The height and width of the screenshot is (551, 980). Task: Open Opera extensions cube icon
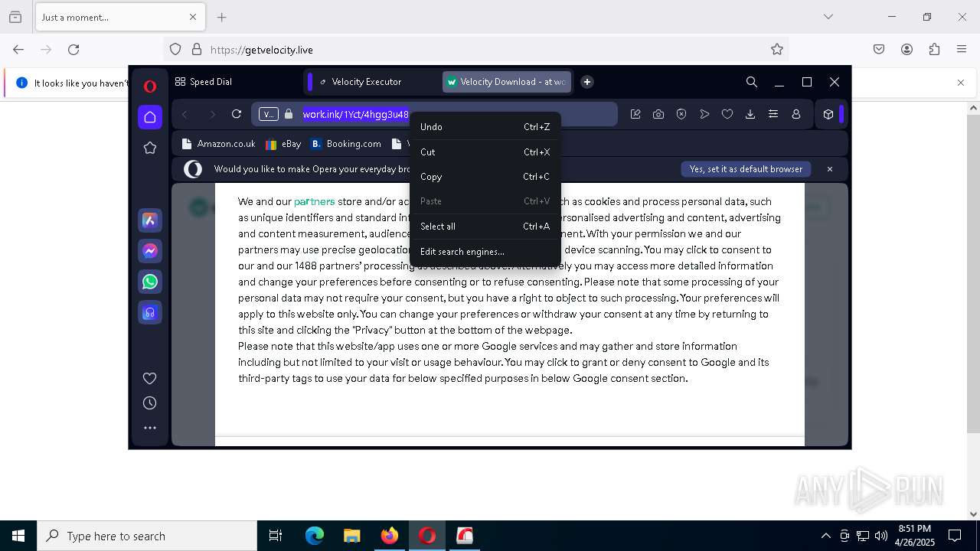[x=828, y=114]
